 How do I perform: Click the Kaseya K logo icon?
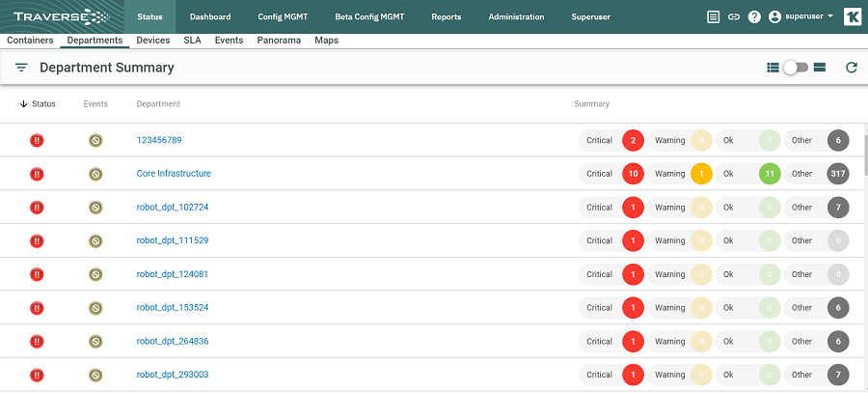853,16
